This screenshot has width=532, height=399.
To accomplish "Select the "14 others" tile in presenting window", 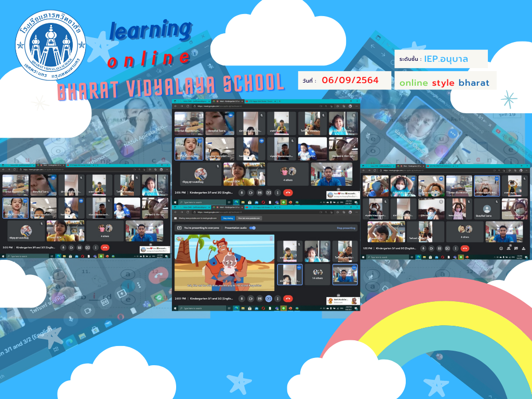I will (317, 274).
